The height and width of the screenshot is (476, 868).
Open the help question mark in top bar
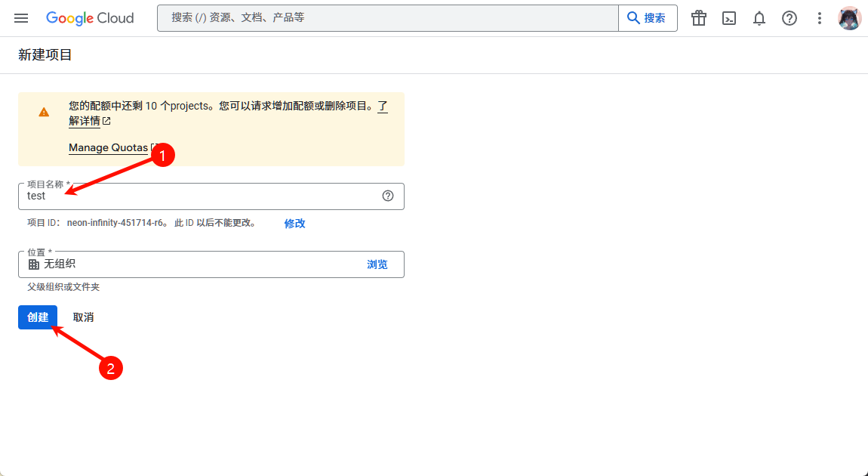[790, 18]
